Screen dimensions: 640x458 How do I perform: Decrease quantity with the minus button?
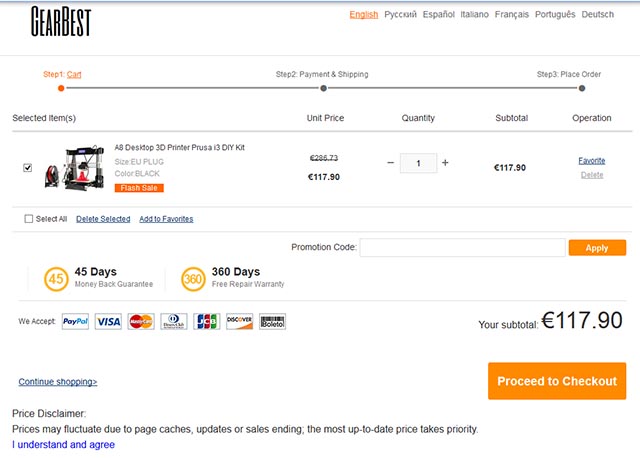pyautogui.click(x=391, y=162)
